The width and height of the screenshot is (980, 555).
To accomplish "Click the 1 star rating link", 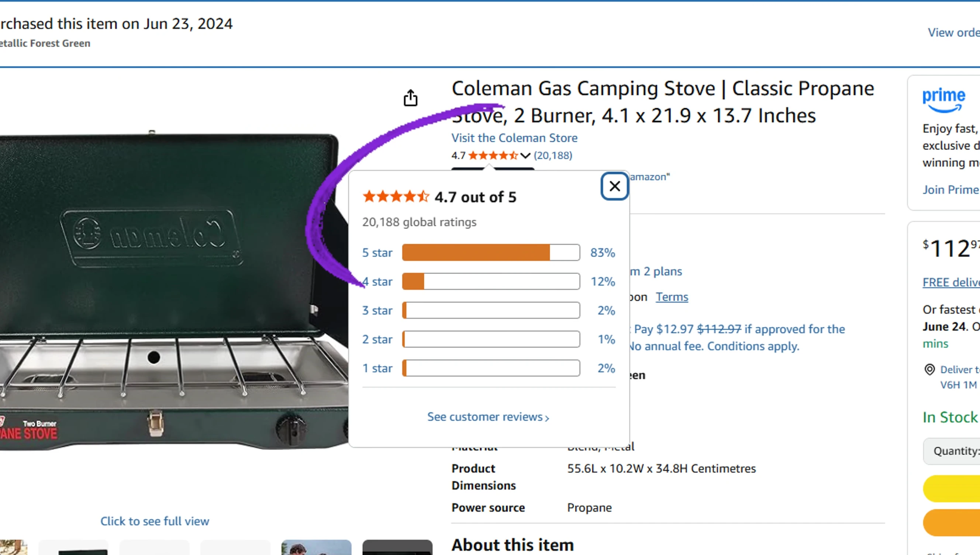I will pos(377,368).
